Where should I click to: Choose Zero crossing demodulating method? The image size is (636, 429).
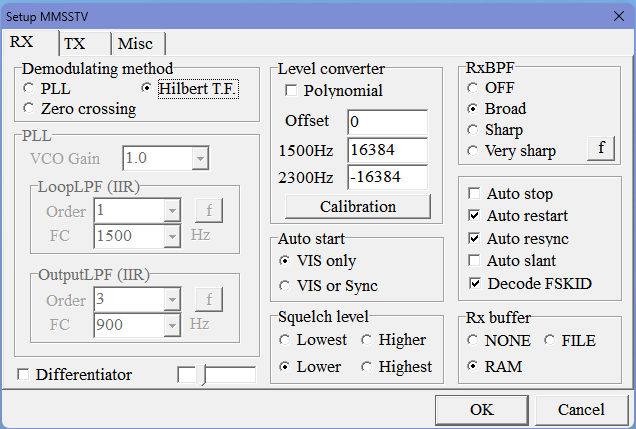click(x=29, y=110)
